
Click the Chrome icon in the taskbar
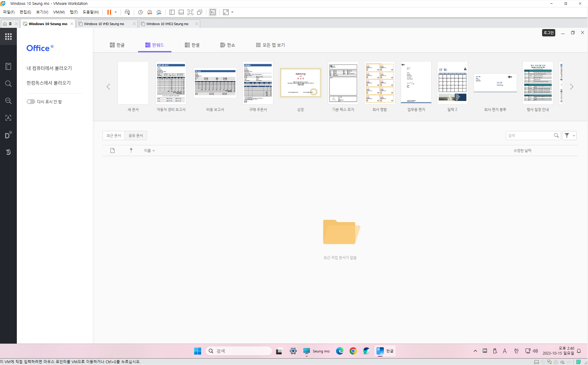coord(353,351)
